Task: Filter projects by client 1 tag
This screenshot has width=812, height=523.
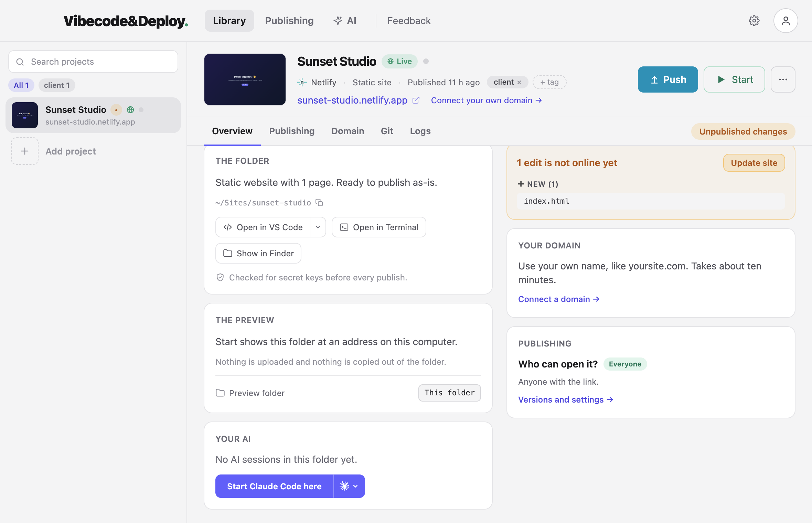Action: point(57,85)
